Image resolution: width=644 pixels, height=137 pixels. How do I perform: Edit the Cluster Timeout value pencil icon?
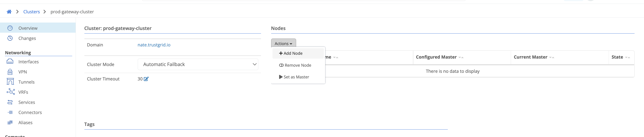click(x=146, y=79)
